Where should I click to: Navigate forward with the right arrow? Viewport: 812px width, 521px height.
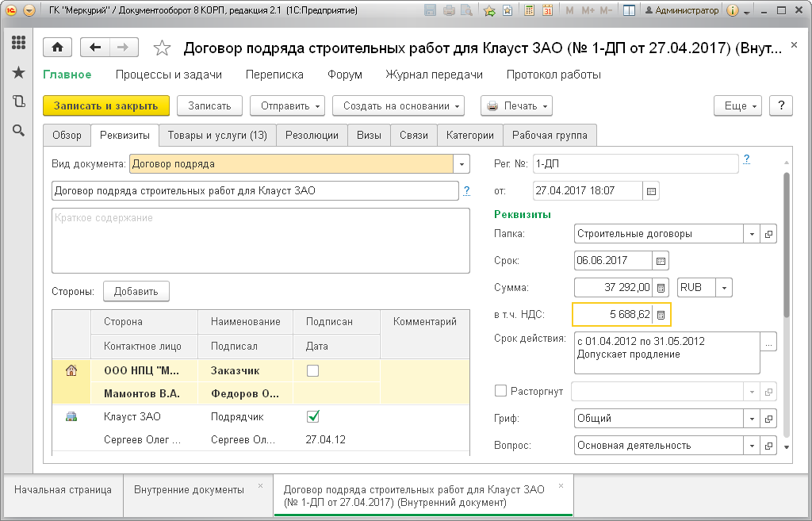pos(123,48)
